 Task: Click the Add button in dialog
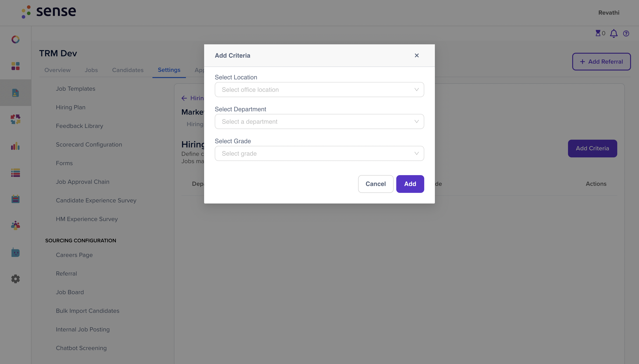pos(410,184)
